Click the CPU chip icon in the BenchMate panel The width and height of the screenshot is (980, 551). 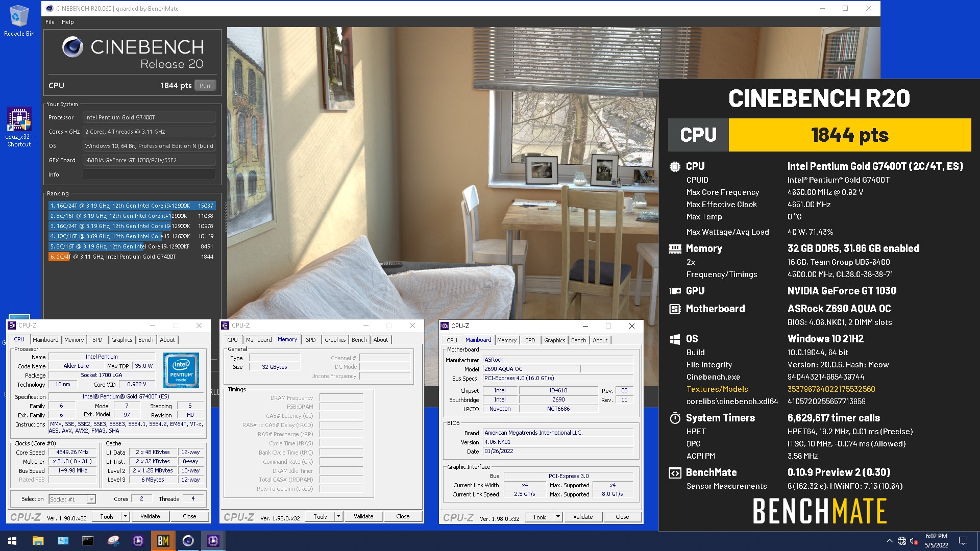tap(675, 166)
